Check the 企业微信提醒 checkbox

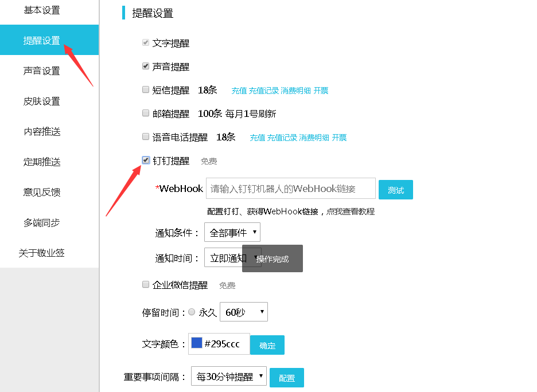[x=146, y=284]
